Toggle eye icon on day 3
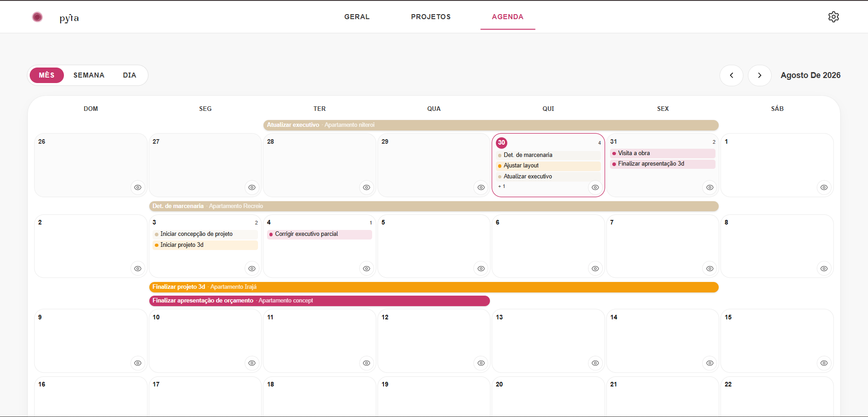The height and width of the screenshot is (417, 868). (x=252, y=269)
